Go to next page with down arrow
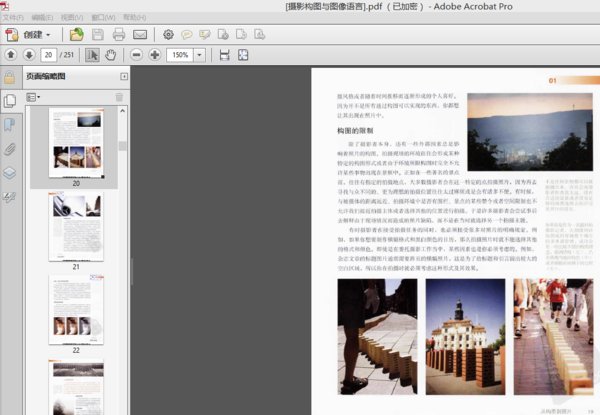 point(28,54)
